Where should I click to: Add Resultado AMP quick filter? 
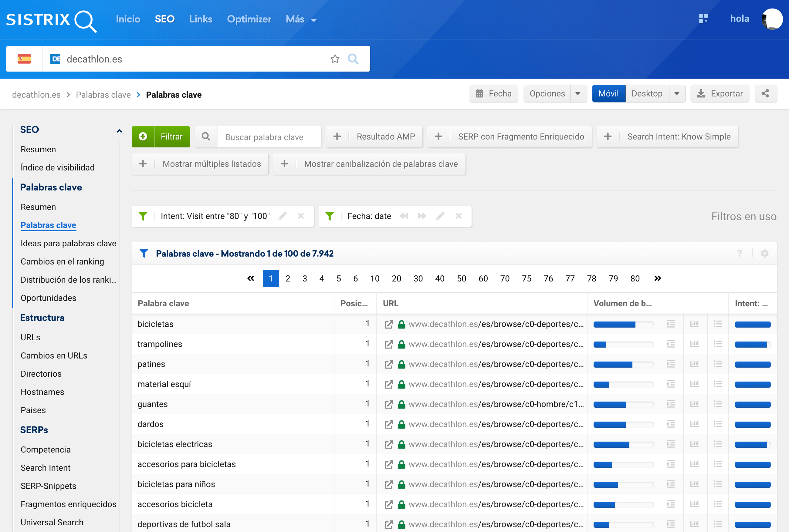point(374,137)
